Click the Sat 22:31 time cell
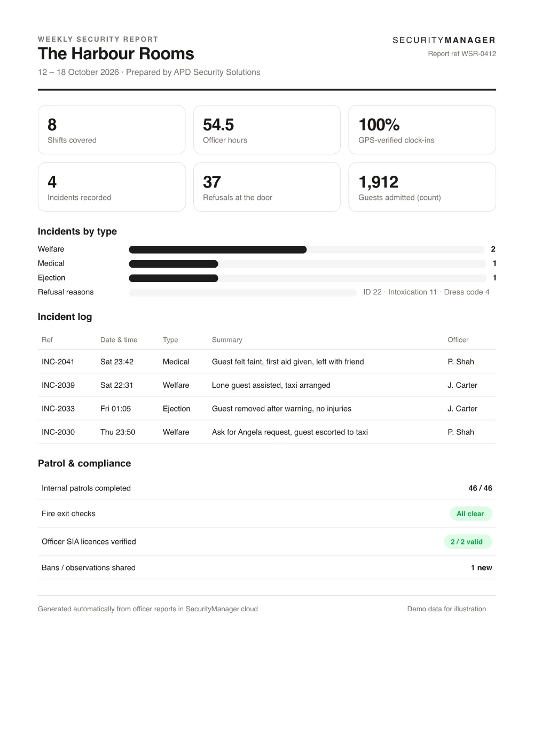The width and height of the screenshot is (534, 756). click(117, 385)
